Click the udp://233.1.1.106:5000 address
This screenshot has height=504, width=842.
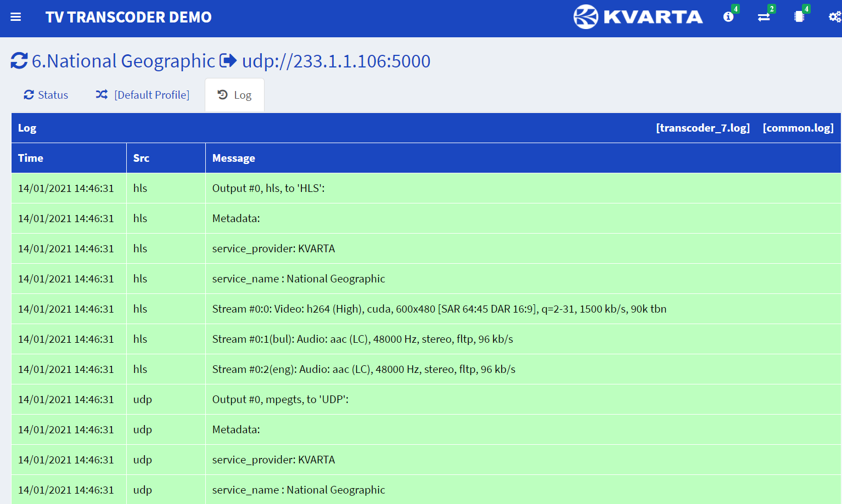click(x=336, y=61)
